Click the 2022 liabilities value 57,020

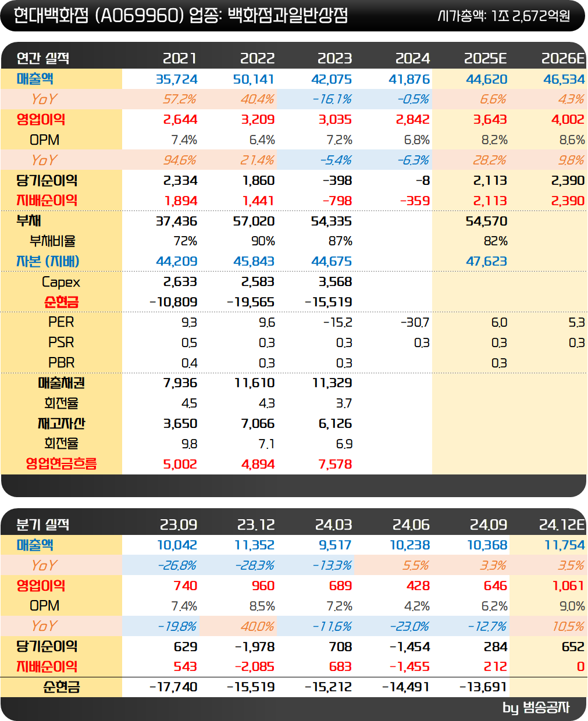(254, 222)
